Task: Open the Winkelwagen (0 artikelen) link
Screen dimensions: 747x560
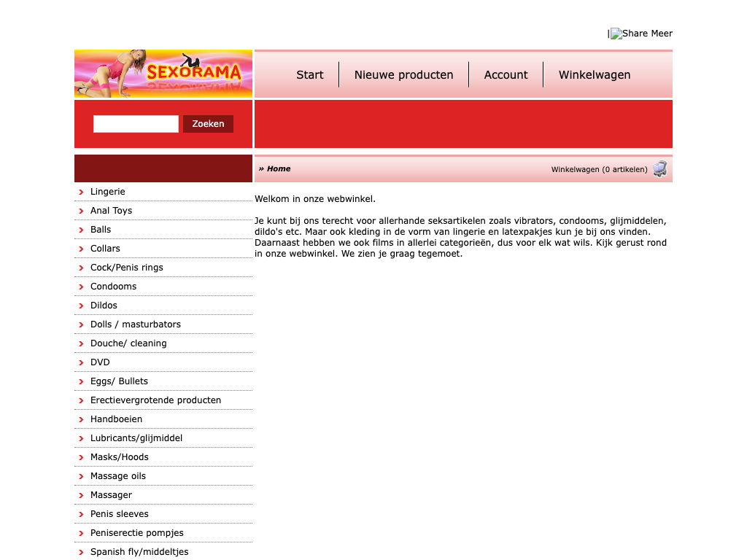Action: (x=600, y=169)
